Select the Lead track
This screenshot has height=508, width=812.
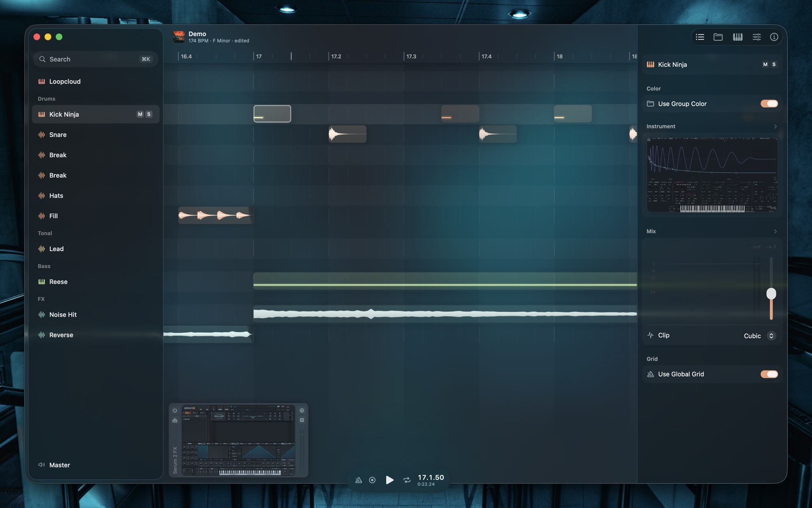click(x=96, y=249)
